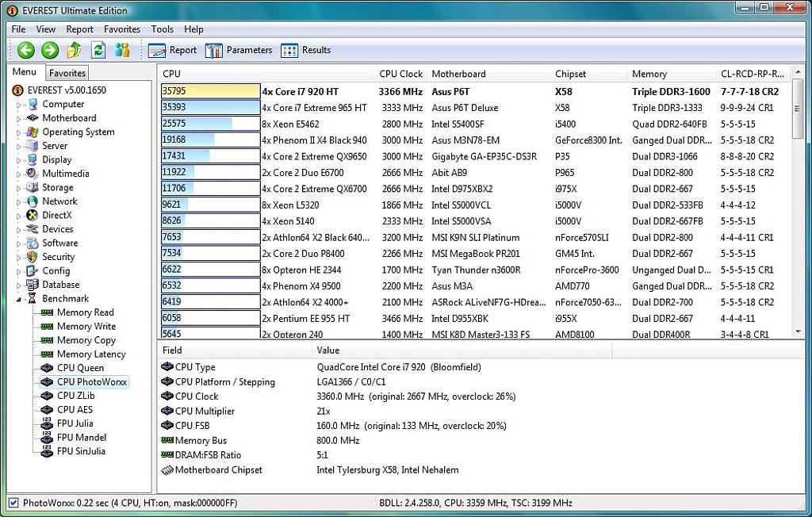
Task: Switch to the Favorites tab
Action: tap(67, 73)
